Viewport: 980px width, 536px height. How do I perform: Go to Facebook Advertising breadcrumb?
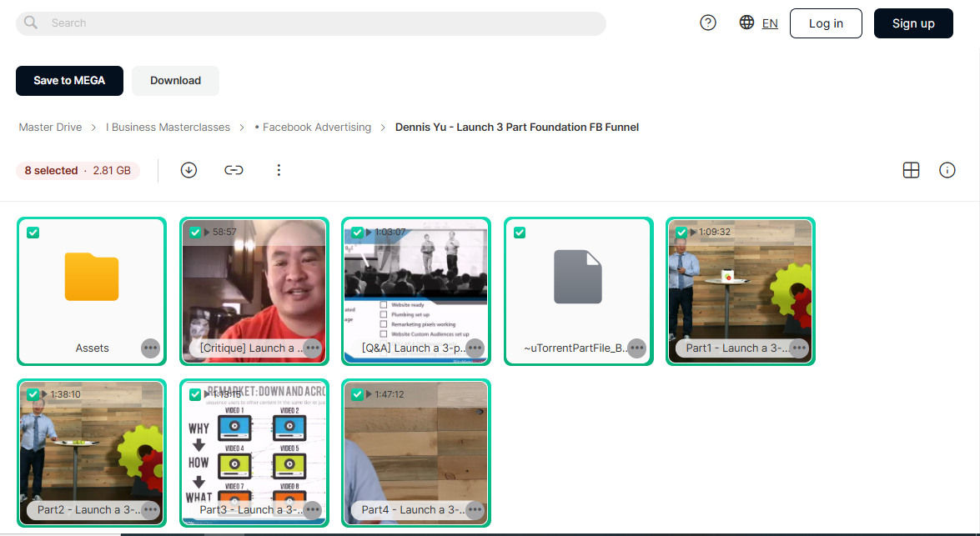313,127
